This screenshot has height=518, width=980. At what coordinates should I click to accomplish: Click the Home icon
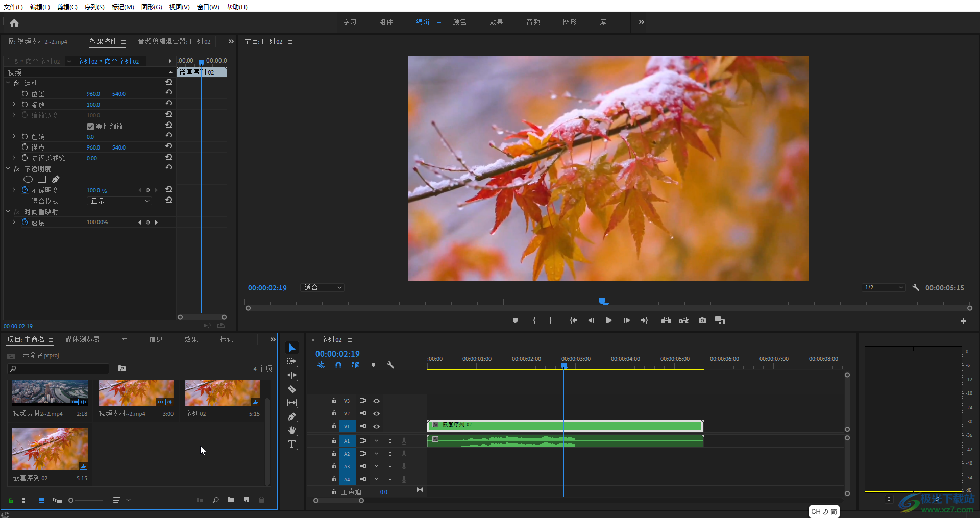click(x=14, y=22)
